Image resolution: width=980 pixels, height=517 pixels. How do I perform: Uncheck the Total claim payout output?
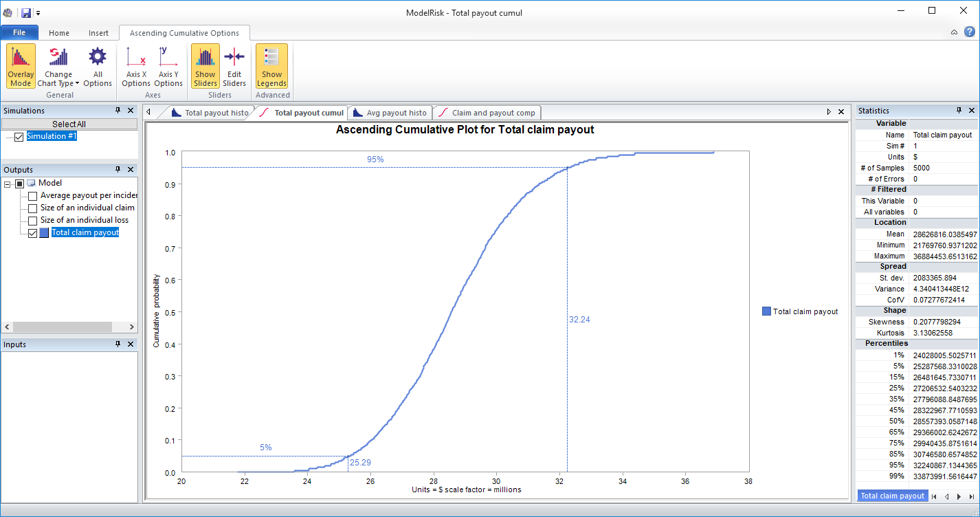click(x=32, y=232)
